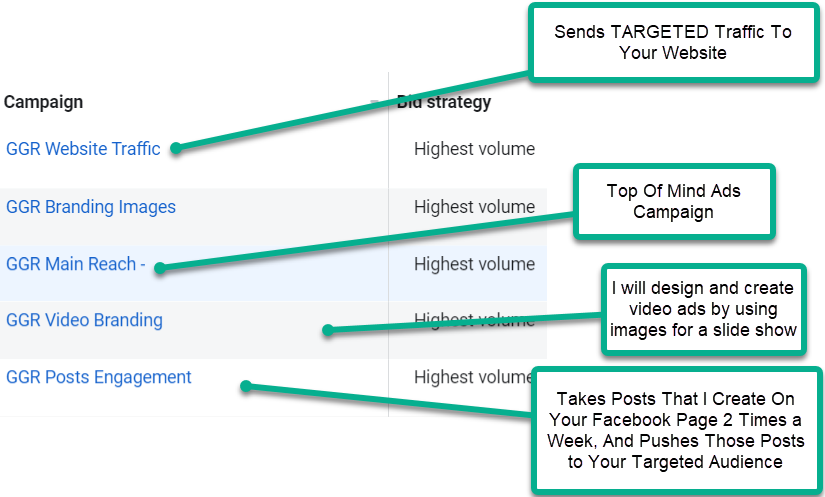This screenshot has height=497, width=825.
Task: Click Highest volume in the Posts Engagement row
Action: (x=474, y=377)
